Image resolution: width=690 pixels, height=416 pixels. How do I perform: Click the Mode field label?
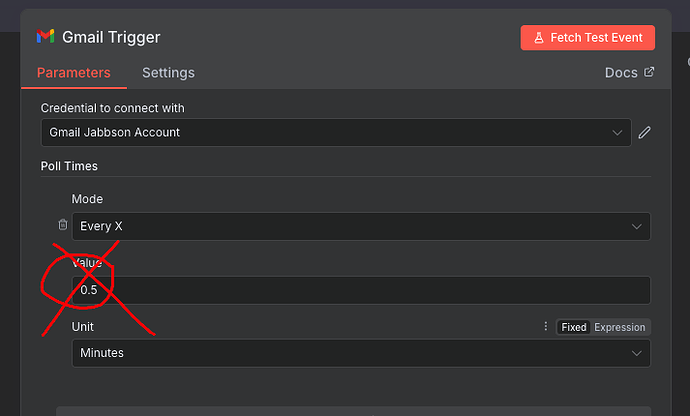point(87,199)
